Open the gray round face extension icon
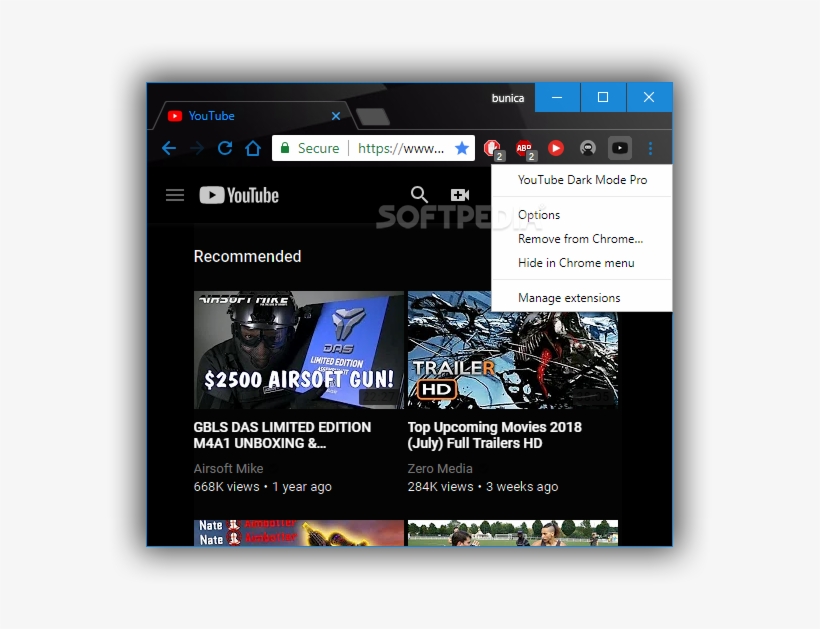820x629 pixels. 588,148
